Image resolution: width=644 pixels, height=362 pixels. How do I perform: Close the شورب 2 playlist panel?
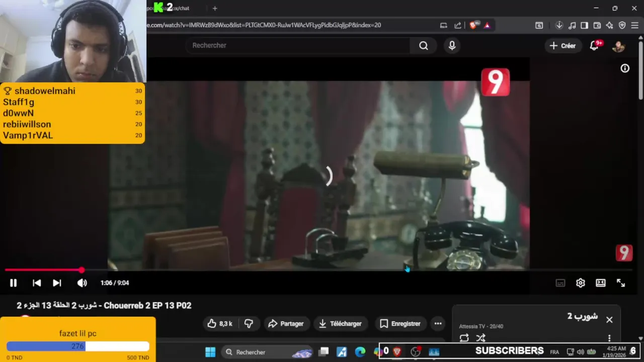(609, 320)
